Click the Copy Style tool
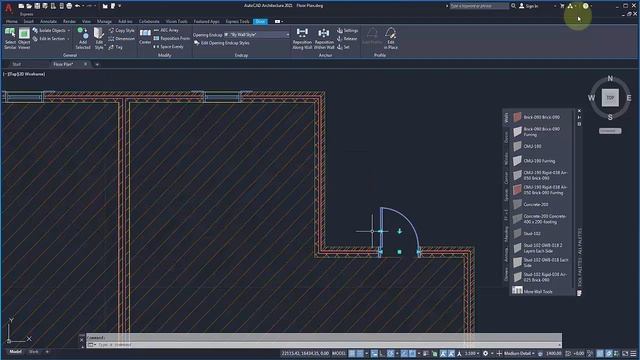640x360 pixels. 121,30
